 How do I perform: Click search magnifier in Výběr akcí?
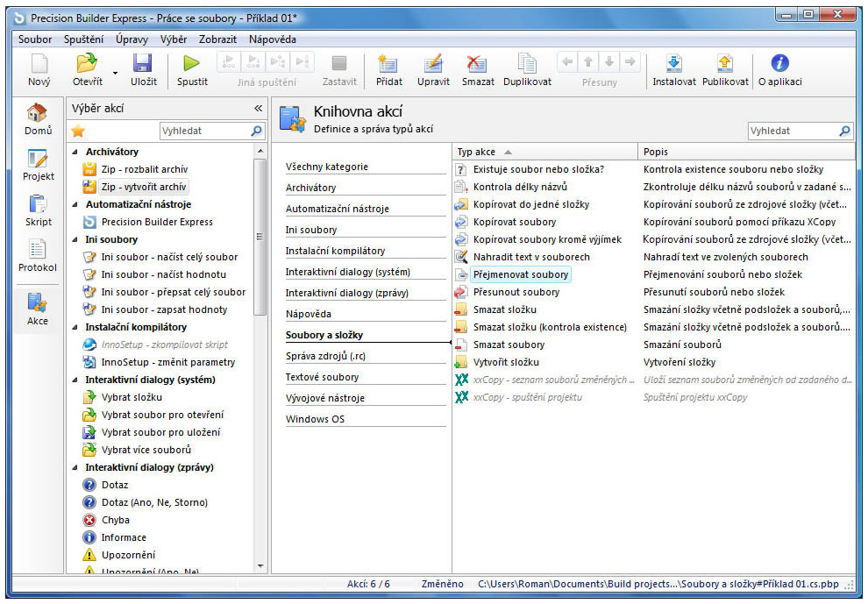[x=256, y=131]
